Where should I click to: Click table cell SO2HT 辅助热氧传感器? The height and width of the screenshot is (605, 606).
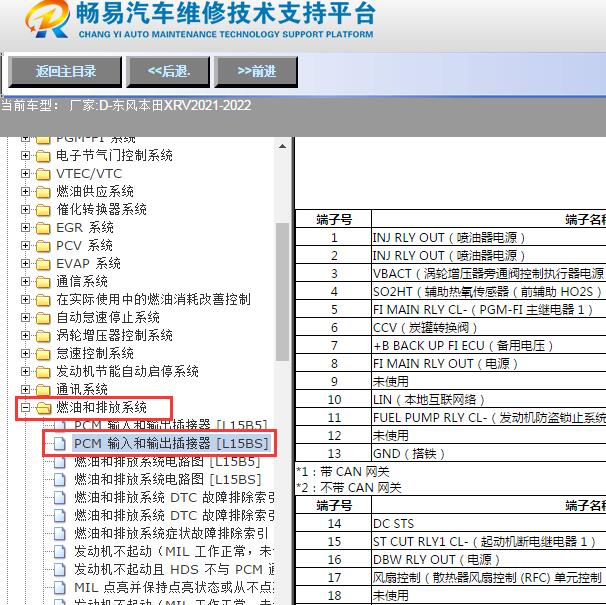[x=489, y=291]
